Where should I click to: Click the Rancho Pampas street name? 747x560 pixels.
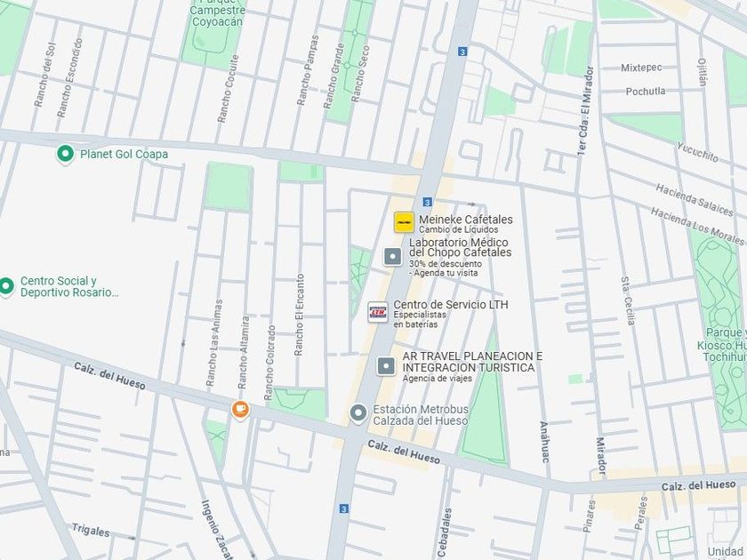[x=308, y=70]
